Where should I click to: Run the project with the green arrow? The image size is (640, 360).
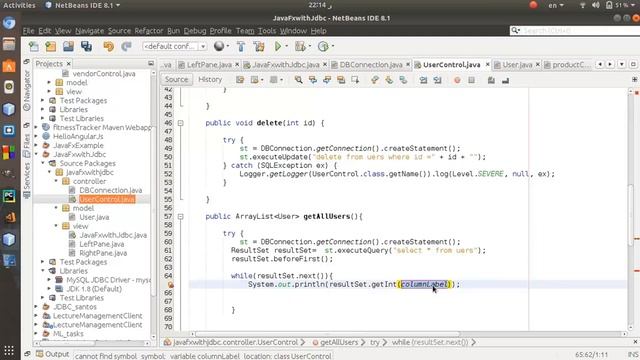coord(278,46)
